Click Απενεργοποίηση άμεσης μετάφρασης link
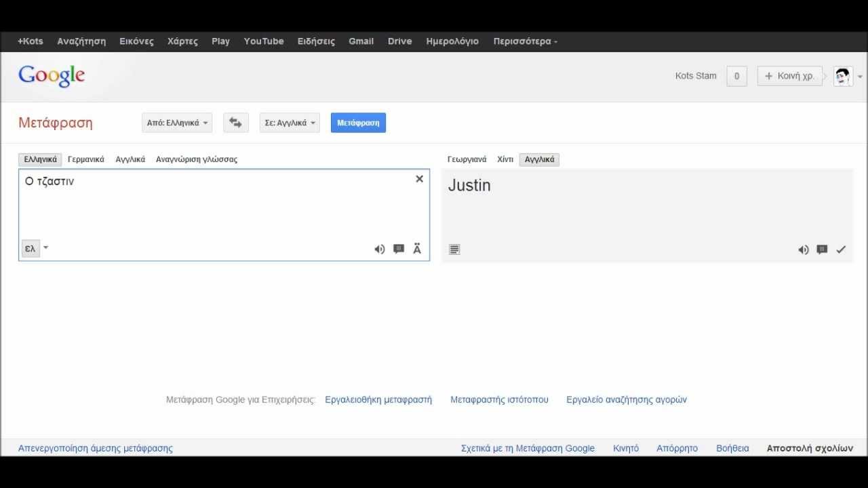This screenshot has width=868, height=488. (x=96, y=448)
